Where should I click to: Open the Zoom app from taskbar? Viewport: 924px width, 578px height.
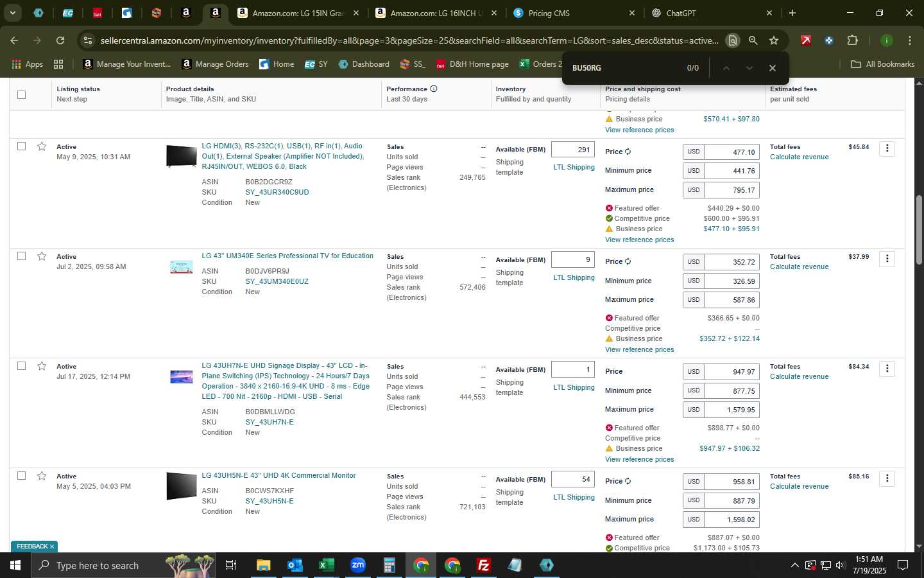pyautogui.click(x=357, y=565)
